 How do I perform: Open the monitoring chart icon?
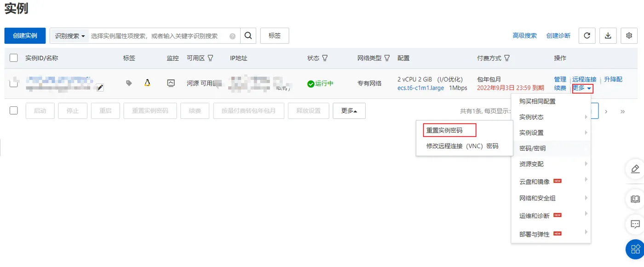[171, 83]
